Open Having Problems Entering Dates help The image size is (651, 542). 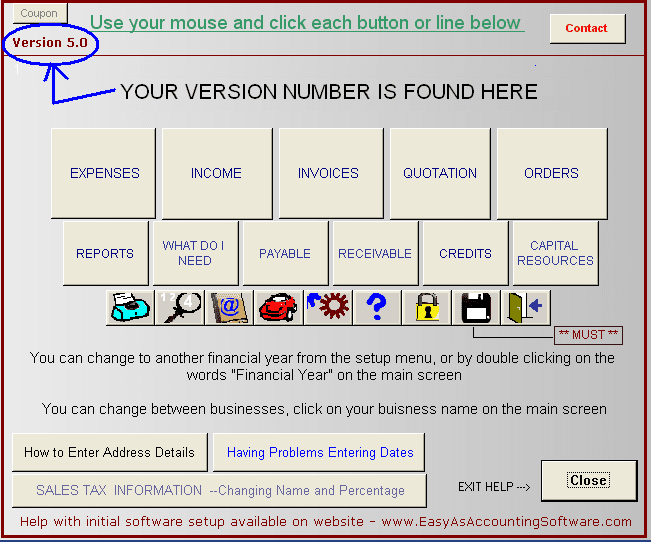[x=319, y=452]
